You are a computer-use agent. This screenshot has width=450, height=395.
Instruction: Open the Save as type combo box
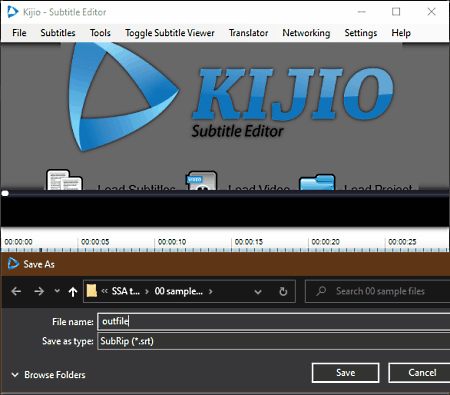(x=274, y=341)
